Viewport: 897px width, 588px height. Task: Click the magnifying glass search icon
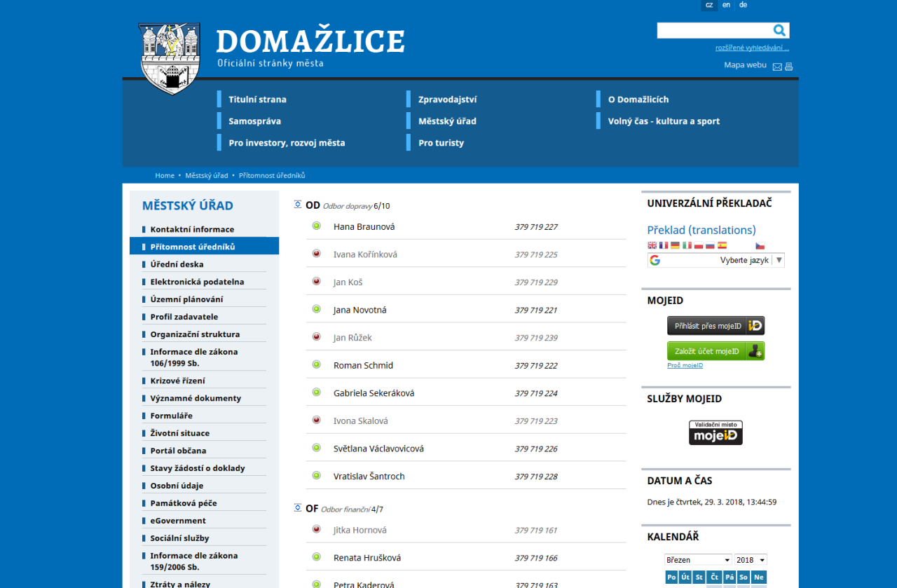click(779, 30)
